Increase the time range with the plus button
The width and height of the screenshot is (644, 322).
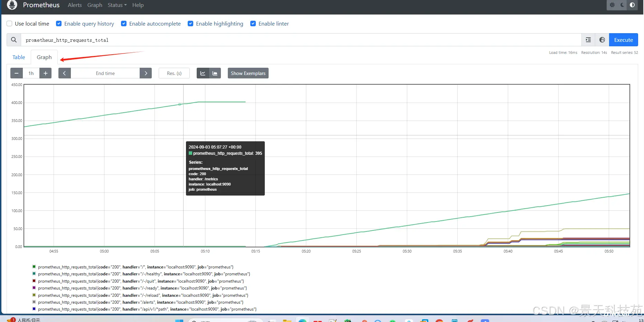point(45,73)
